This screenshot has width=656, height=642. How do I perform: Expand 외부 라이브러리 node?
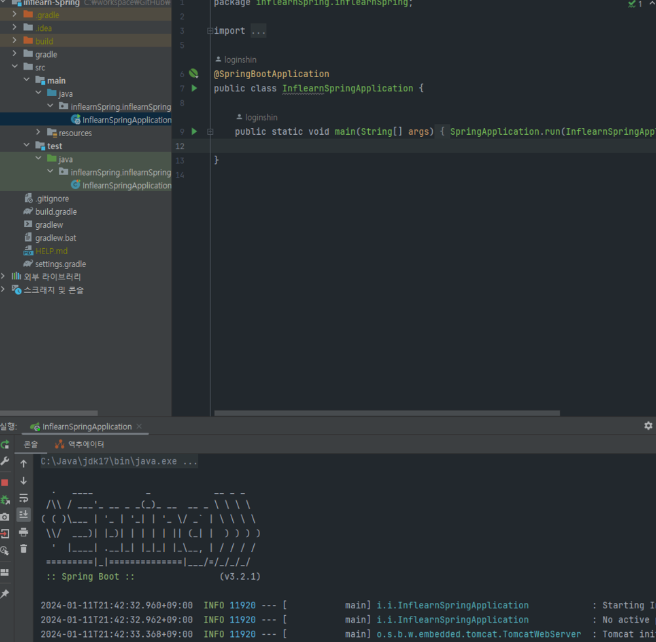coord(3,276)
